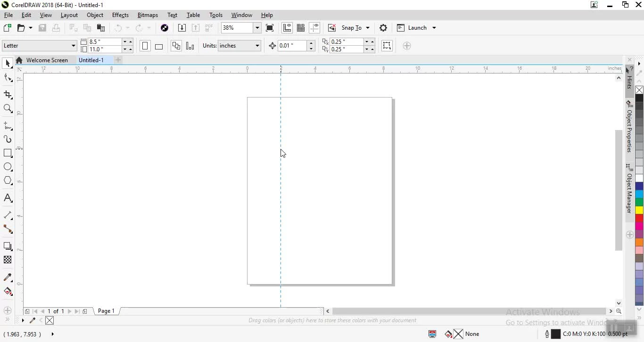Open the File menu
Image resolution: width=644 pixels, height=342 pixels.
[8, 15]
